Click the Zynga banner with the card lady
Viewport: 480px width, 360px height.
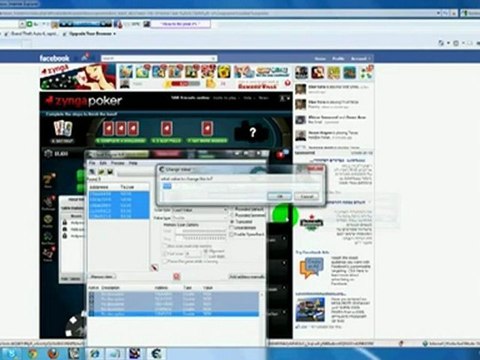click(78, 77)
